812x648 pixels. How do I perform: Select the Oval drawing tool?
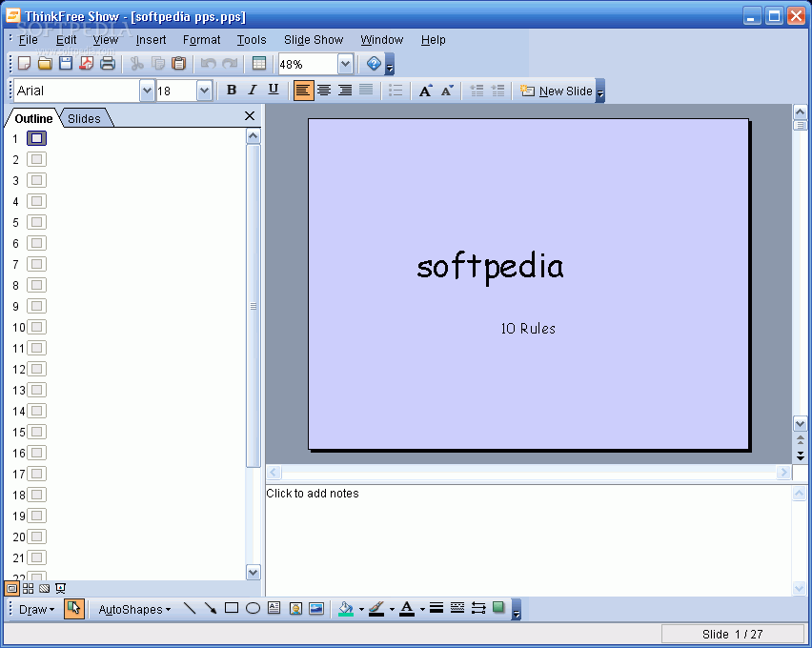click(253, 608)
